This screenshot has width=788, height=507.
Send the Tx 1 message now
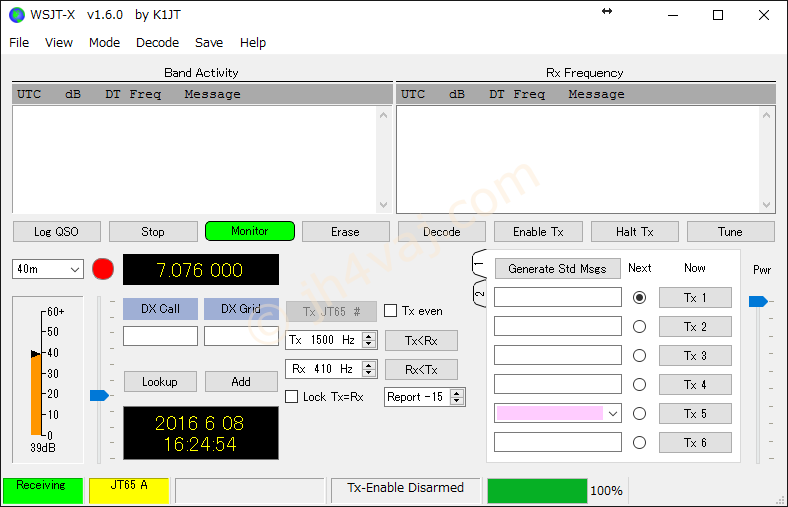pos(695,297)
